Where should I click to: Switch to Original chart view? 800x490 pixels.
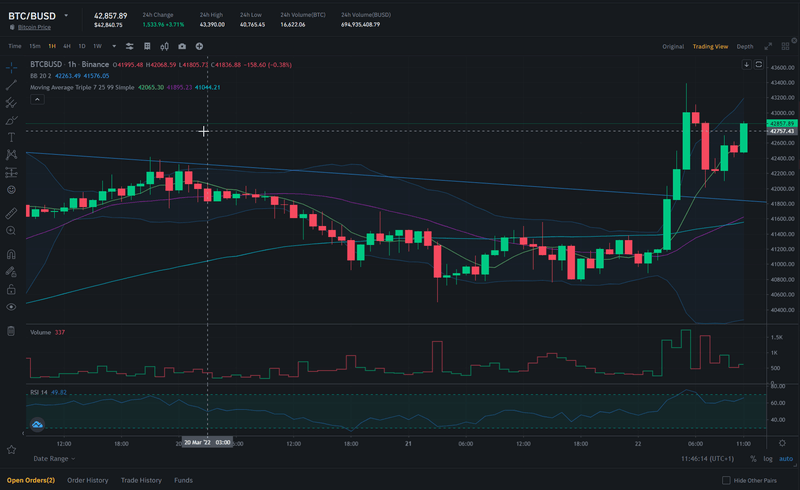pyautogui.click(x=673, y=46)
